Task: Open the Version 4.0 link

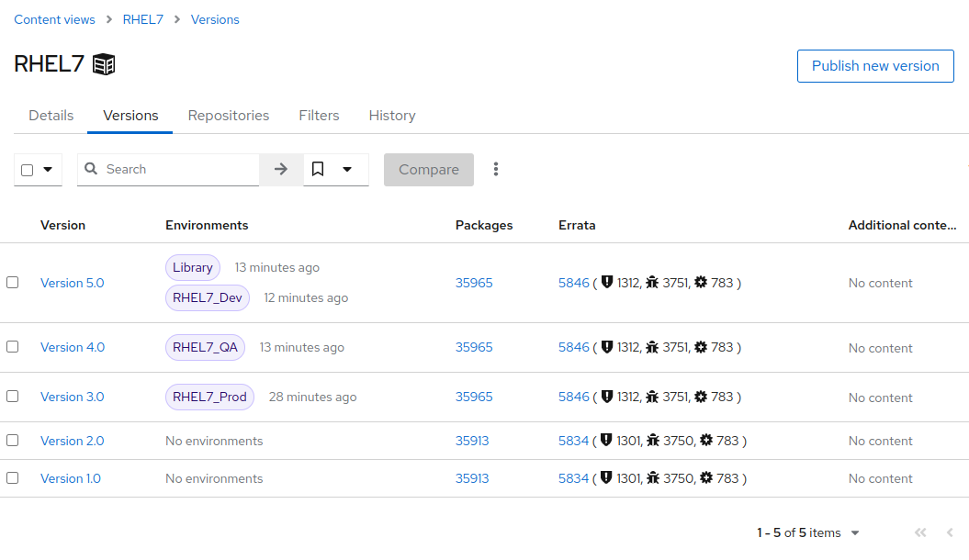Action: (73, 347)
